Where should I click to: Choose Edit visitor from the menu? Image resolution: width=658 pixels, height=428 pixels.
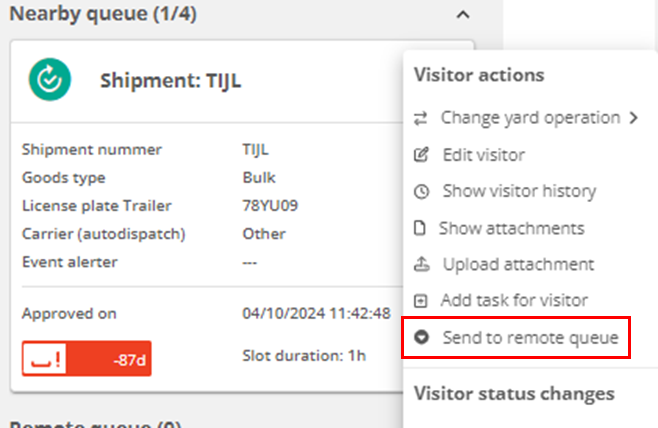coord(484,155)
